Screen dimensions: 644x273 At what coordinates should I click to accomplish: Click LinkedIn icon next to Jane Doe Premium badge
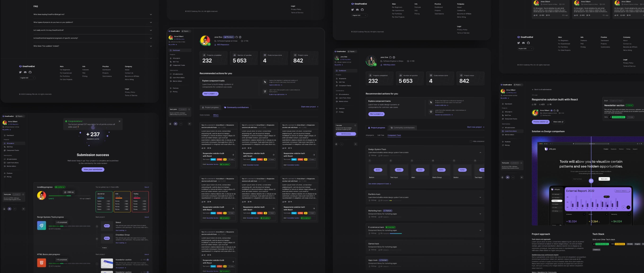point(240,37)
